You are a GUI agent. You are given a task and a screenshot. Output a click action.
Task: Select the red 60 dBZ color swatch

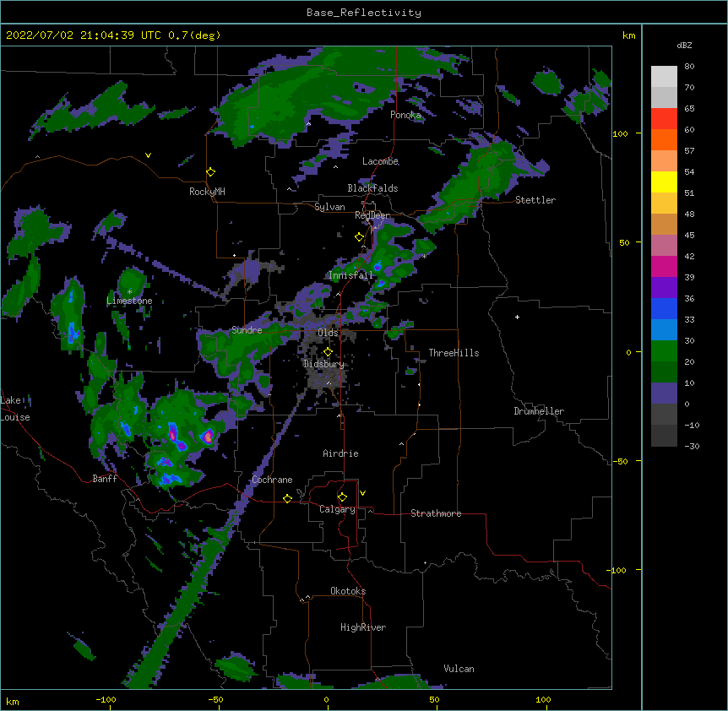(664, 119)
